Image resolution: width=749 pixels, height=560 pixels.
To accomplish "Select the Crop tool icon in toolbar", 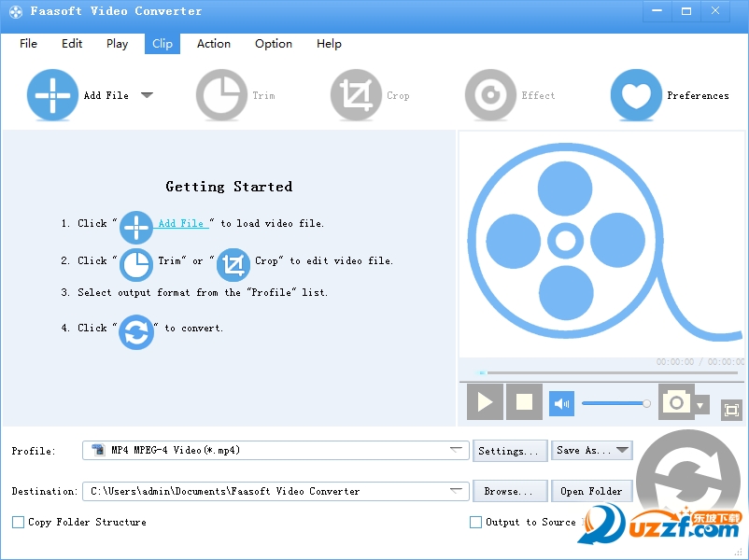I will point(356,94).
